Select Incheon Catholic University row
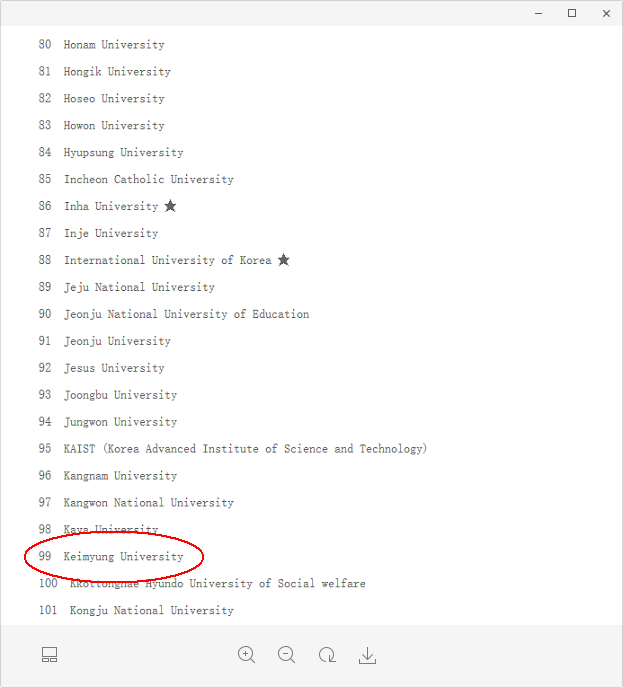This screenshot has height=688, width=623. click(x=148, y=180)
